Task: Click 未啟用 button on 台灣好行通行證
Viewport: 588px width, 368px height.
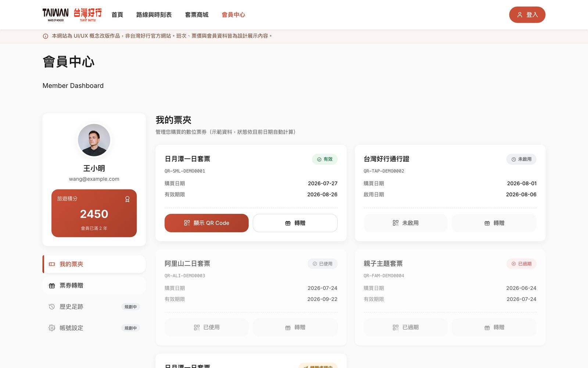Action: pos(405,223)
